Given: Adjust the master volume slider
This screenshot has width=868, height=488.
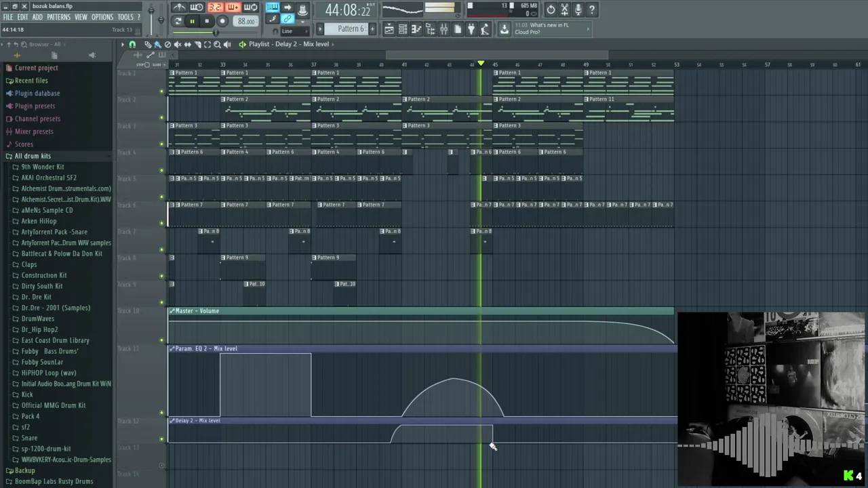Looking at the screenshot, I should coord(151,19).
